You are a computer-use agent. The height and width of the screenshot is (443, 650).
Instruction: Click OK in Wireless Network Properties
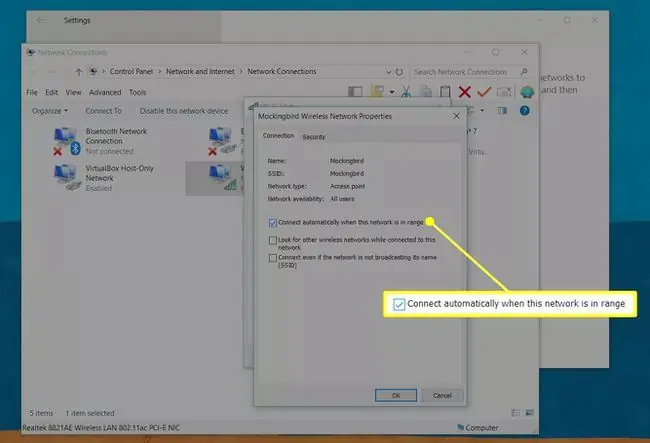(x=396, y=395)
